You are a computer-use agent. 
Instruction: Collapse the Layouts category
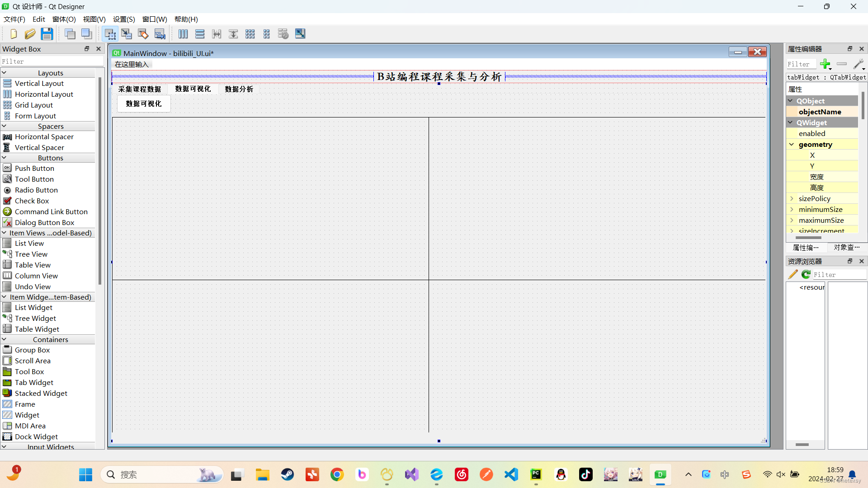4,73
